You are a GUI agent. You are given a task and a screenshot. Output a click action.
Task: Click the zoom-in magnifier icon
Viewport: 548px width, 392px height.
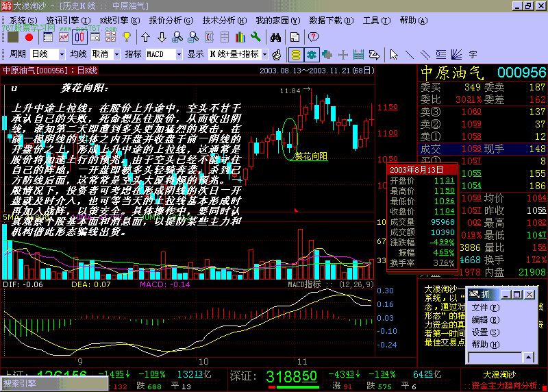click(x=177, y=37)
